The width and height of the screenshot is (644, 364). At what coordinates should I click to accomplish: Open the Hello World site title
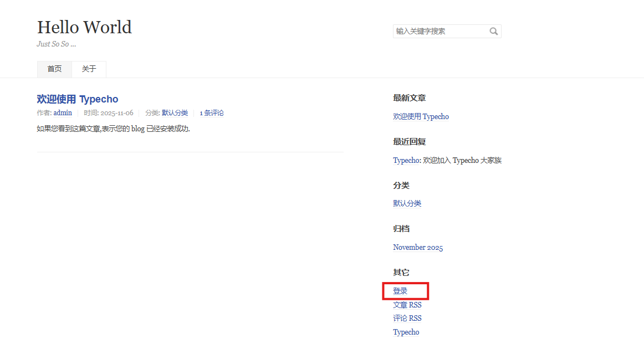pyautogui.click(x=84, y=27)
